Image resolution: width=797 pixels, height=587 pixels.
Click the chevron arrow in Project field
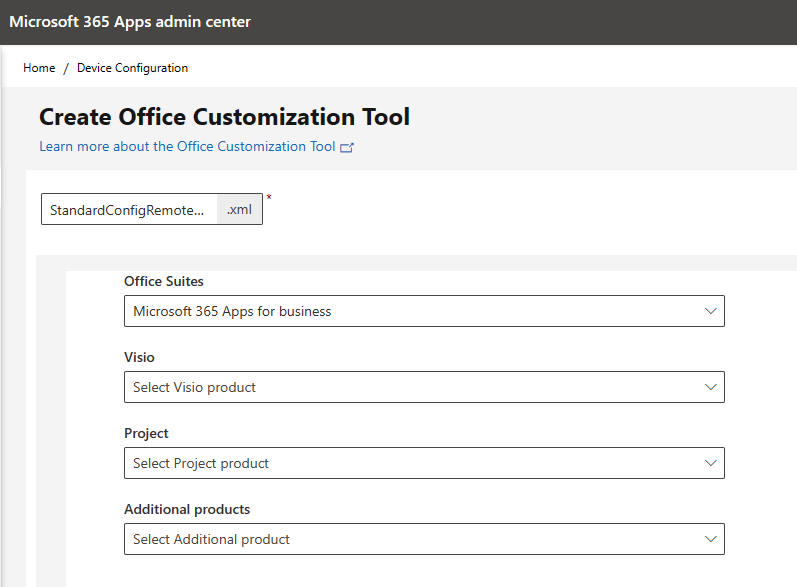click(x=711, y=463)
